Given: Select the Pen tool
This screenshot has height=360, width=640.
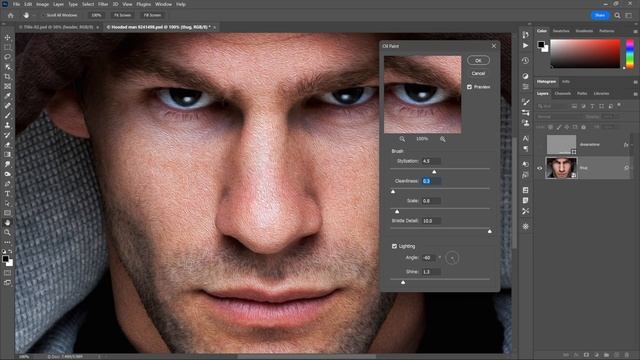Looking at the screenshot, I should click(7, 184).
